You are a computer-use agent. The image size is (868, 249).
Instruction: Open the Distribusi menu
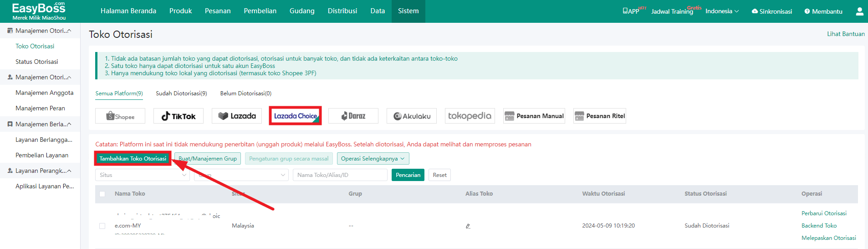click(342, 11)
